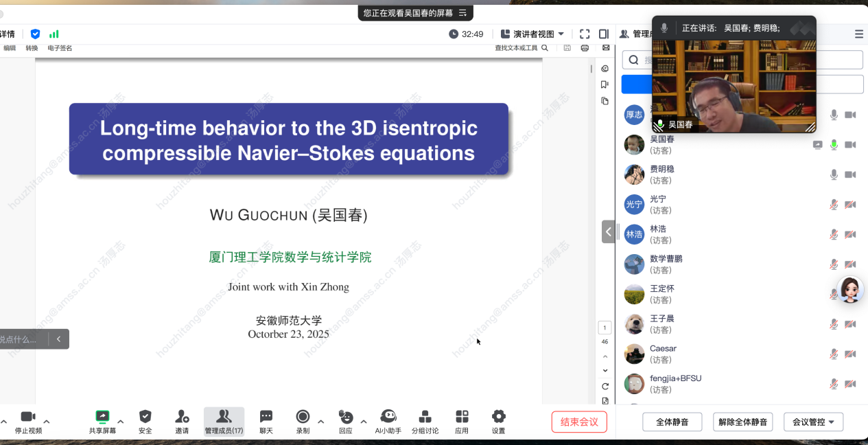Toggle 停止视频 camera button
The width and height of the screenshot is (868, 445).
click(28, 417)
